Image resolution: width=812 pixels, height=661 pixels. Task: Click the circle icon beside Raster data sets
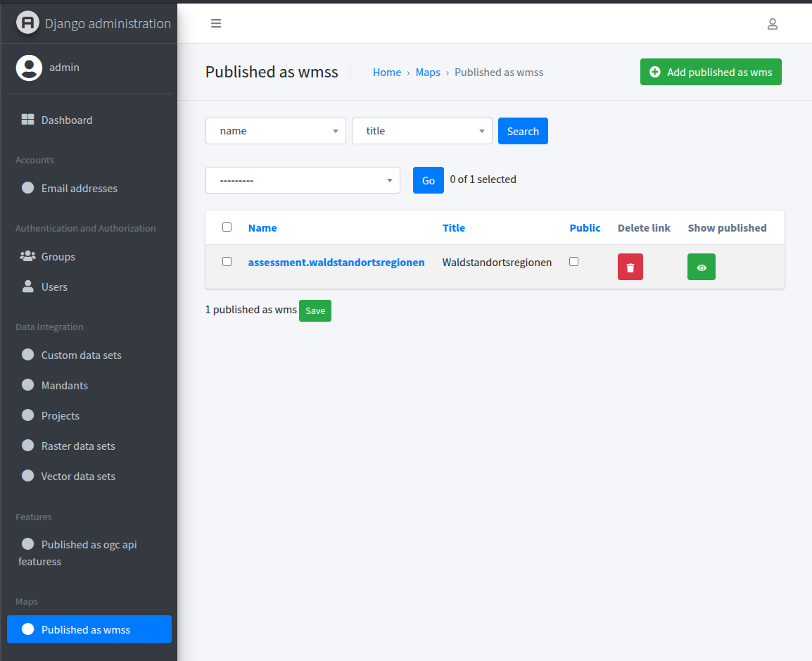click(x=28, y=446)
